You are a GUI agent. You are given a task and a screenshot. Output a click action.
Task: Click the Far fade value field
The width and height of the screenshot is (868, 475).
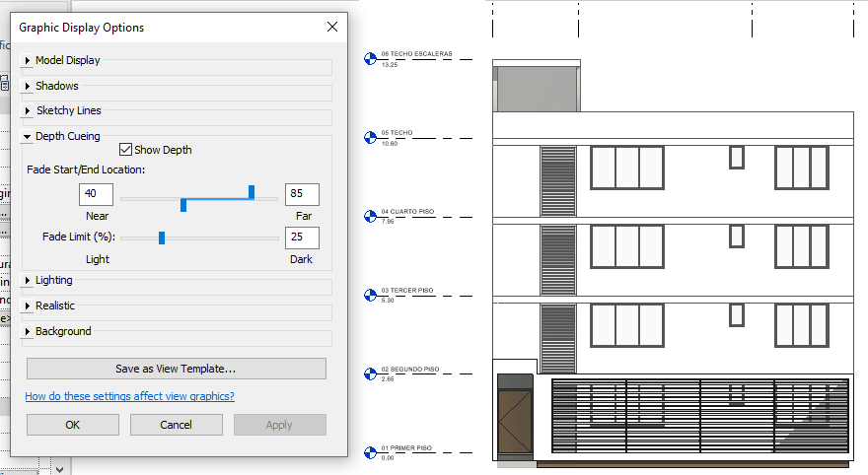pos(302,194)
